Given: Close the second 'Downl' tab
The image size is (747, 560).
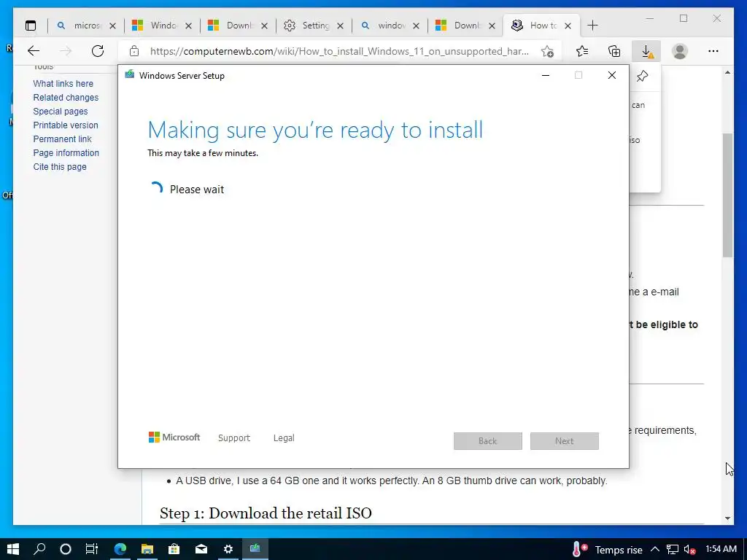Looking at the screenshot, I should click(x=492, y=26).
